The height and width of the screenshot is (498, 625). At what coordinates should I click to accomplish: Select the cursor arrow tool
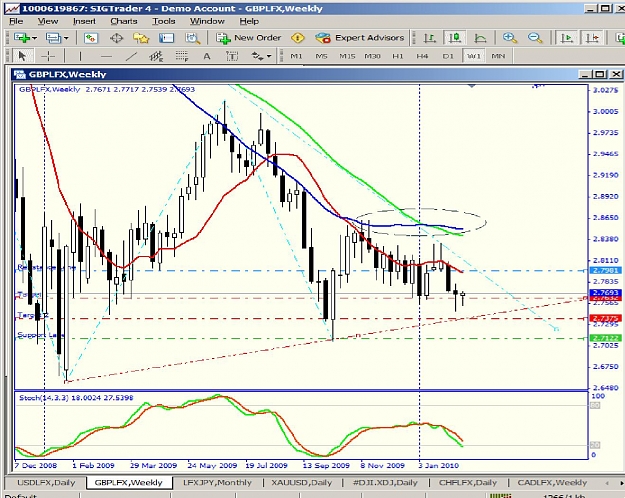[22, 56]
